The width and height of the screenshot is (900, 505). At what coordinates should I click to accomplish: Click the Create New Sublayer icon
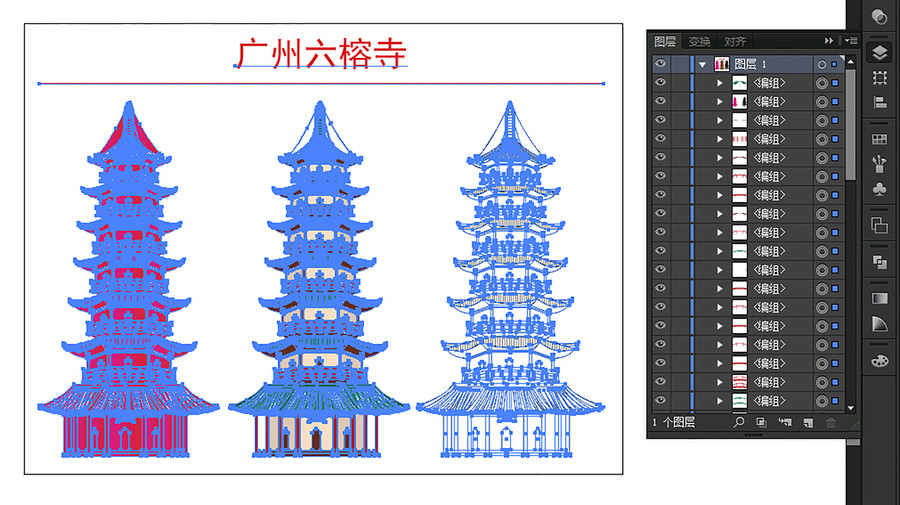pyautogui.click(x=785, y=423)
